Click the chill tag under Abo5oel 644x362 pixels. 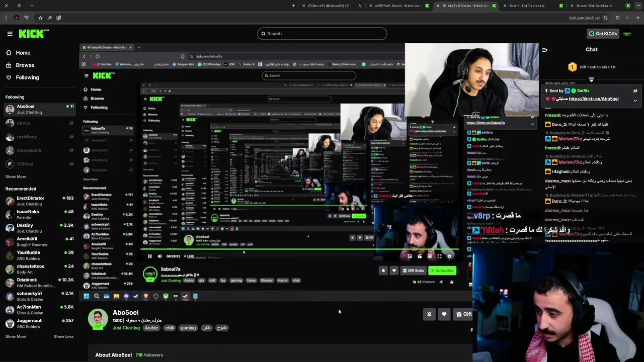[x=169, y=328]
